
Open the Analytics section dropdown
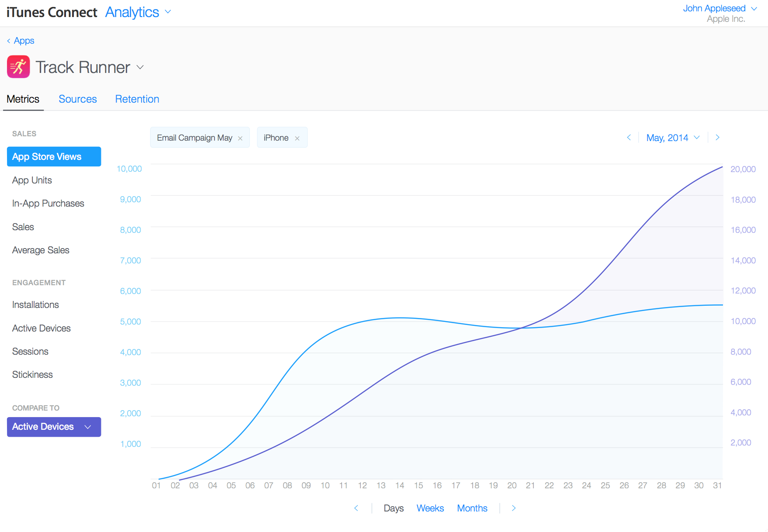(138, 12)
